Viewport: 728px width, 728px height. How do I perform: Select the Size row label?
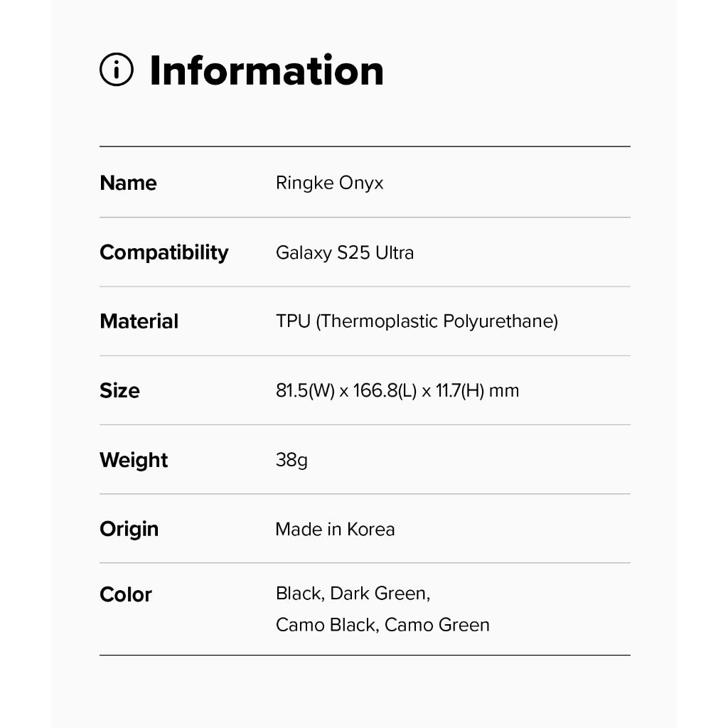click(x=119, y=390)
